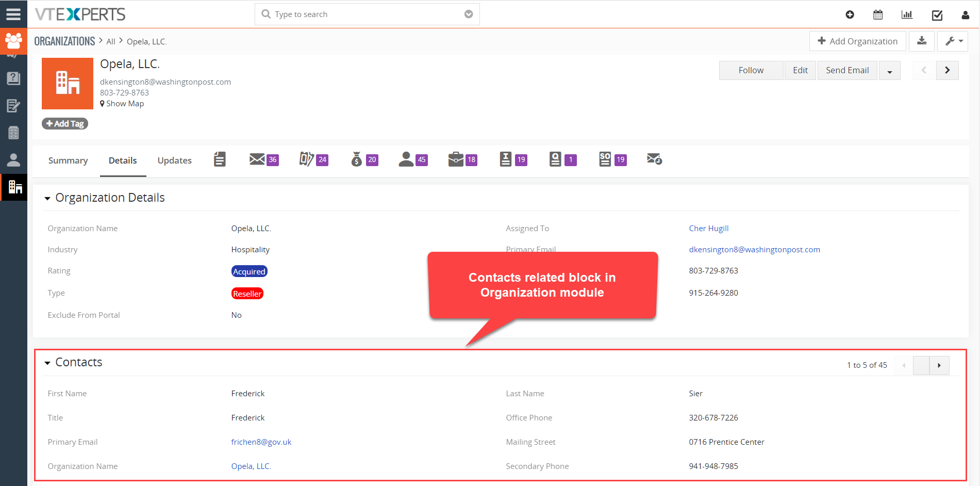
Task: Open the sidebar contacts person icon
Action: click(x=13, y=160)
